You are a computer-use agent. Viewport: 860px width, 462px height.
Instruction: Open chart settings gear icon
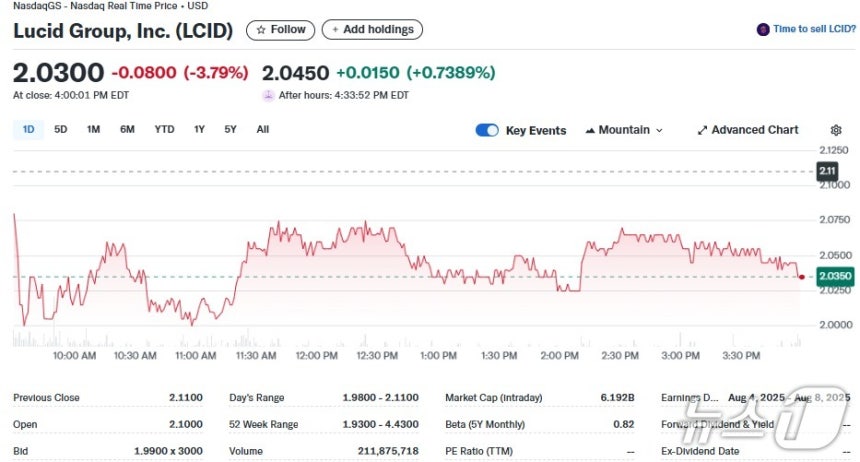835,130
